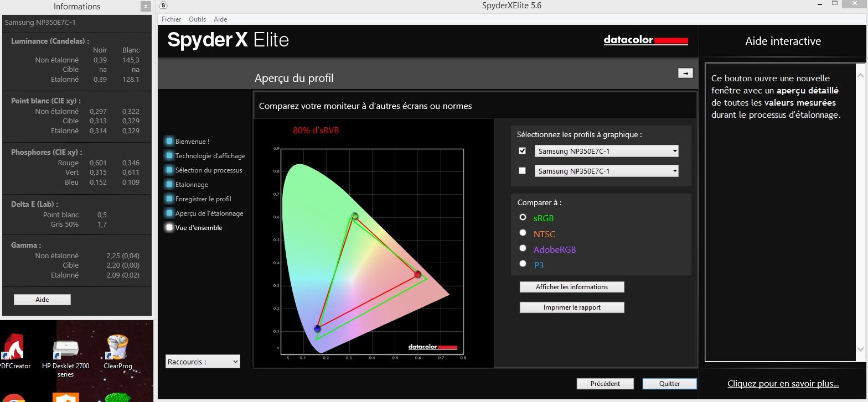Expand the Raccourcis dropdown
Screen dimensions: 868x402
pyautogui.click(x=203, y=362)
